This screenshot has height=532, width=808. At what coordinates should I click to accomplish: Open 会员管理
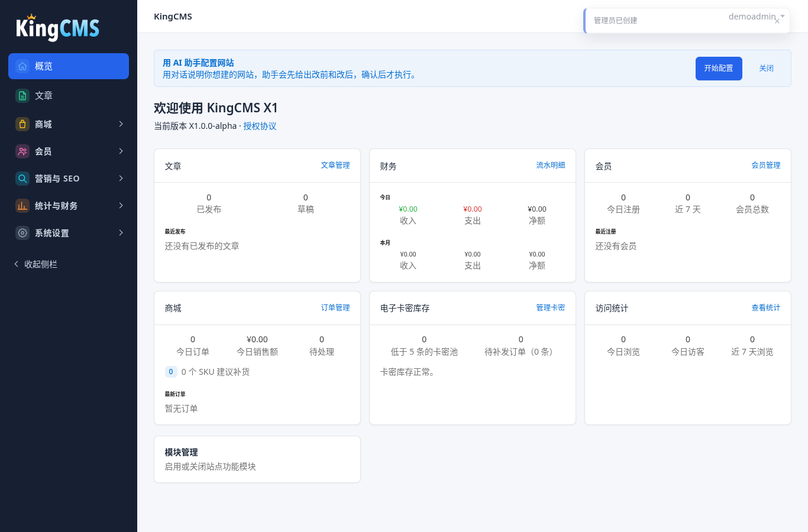point(766,166)
